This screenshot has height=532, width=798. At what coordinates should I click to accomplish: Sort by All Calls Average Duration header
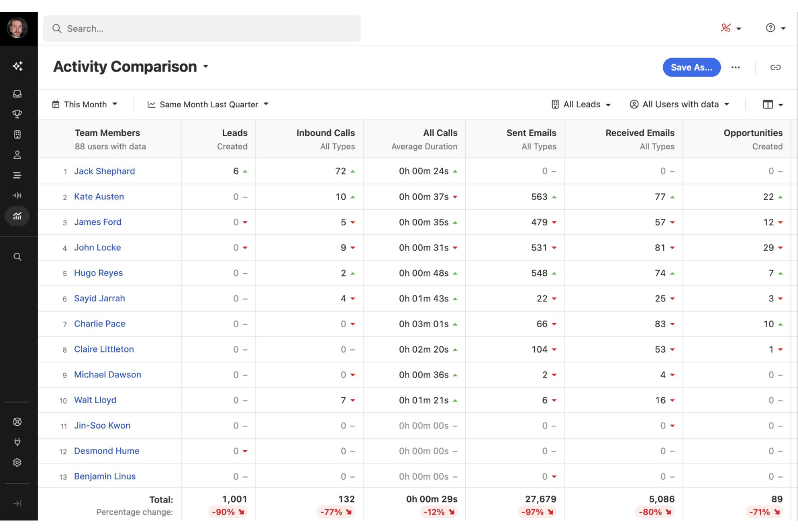click(x=415, y=139)
